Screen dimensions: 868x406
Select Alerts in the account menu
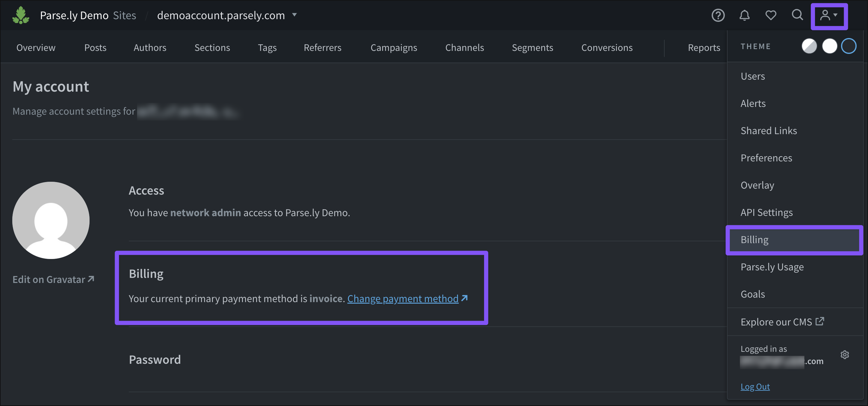[795, 103]
